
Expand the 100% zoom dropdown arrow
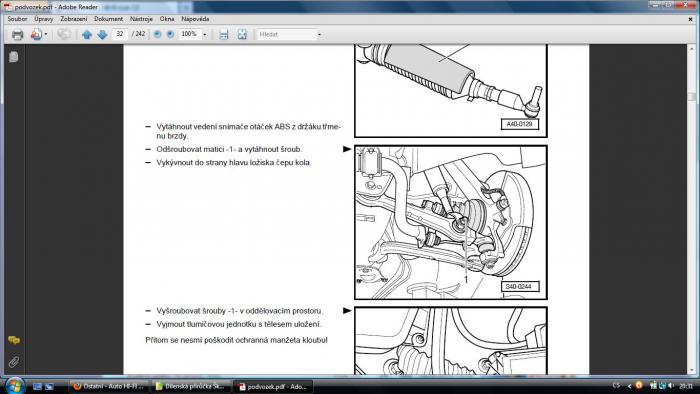205,34
